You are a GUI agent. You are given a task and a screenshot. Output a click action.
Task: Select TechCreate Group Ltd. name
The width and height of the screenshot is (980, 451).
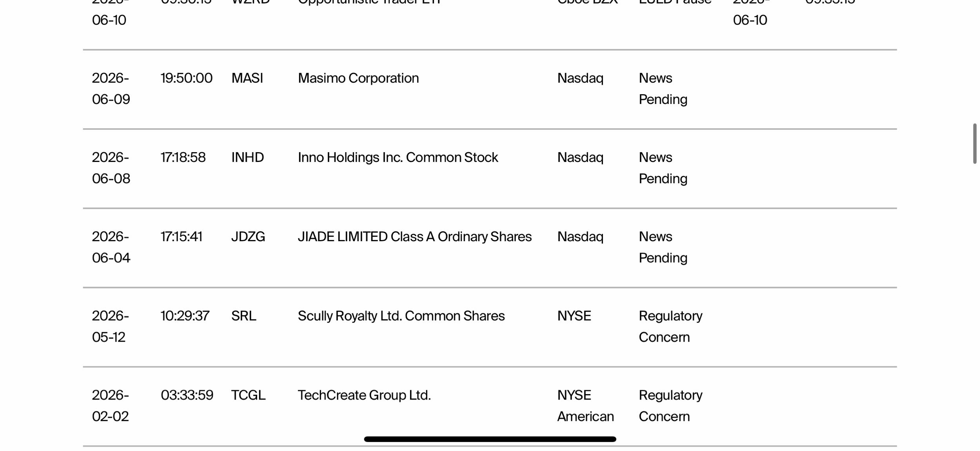point(364,395)
